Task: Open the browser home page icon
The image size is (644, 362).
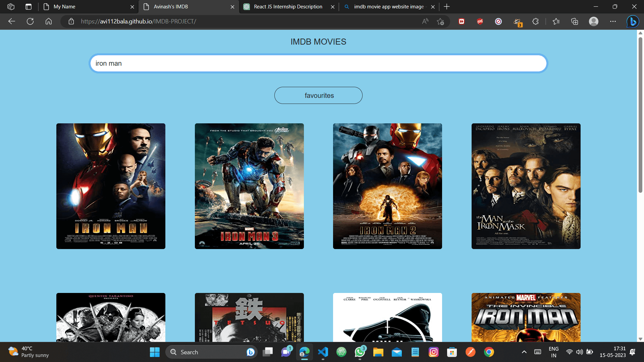Action: (x=49, y=21)
